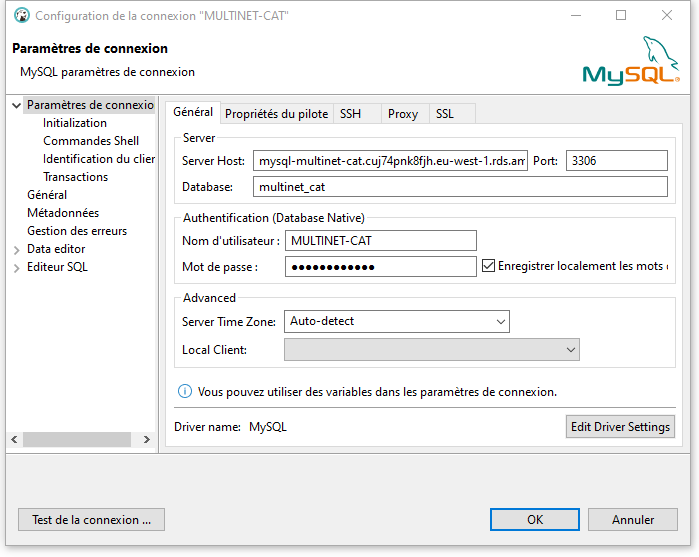The image size is (699, 557).
Task: Open Edit Driver Settings
Action: point(620,427)
